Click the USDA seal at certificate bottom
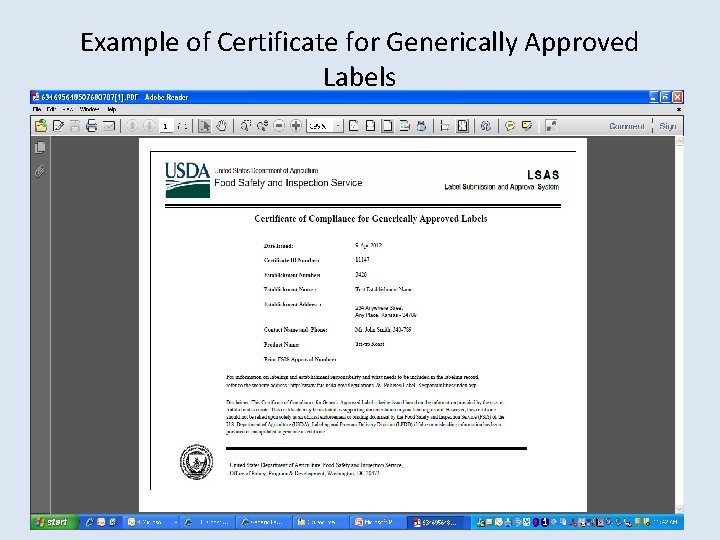 (197, 462)
